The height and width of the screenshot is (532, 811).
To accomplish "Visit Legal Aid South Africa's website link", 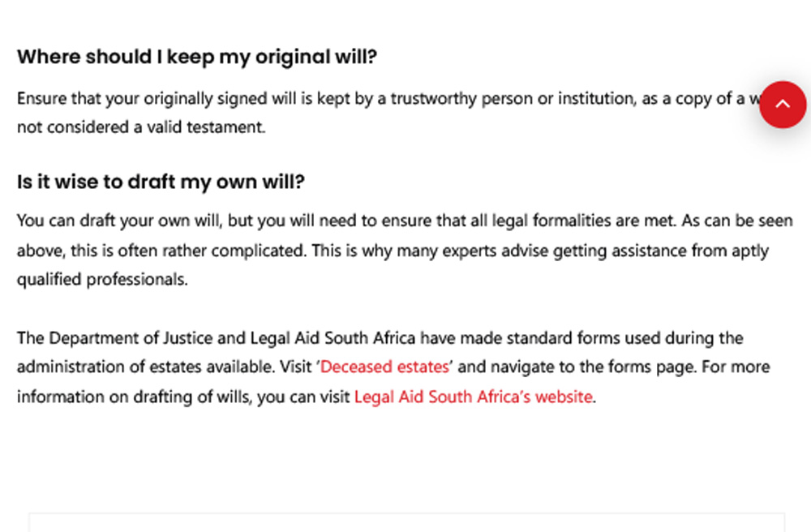I will [x=473, y=398].
